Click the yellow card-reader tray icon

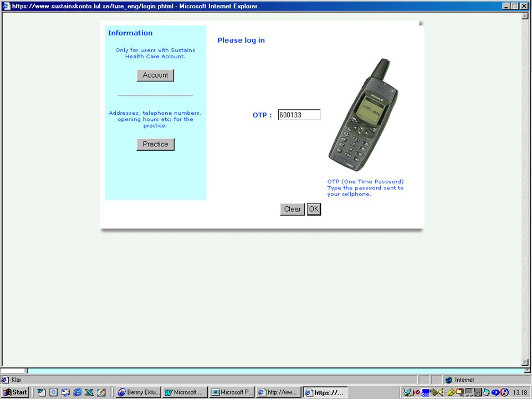point(433,392)
